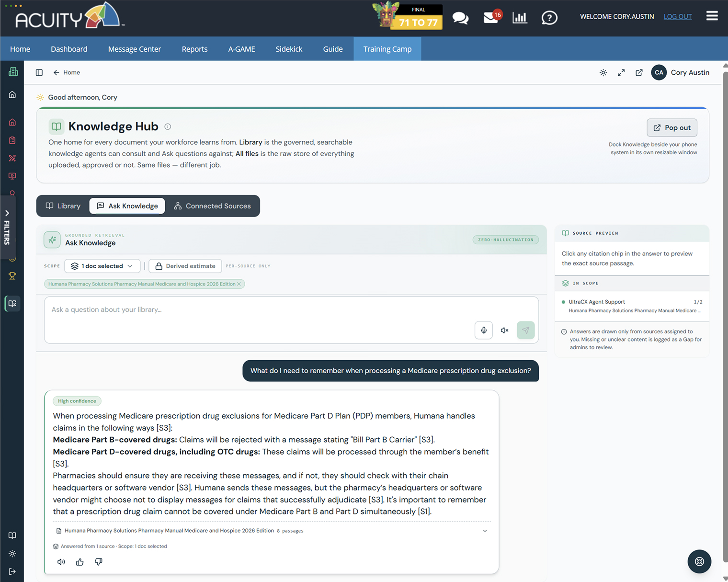Open the Guide nav item
The height and width of the screenshot is (582, 728).
pos(333,49)
